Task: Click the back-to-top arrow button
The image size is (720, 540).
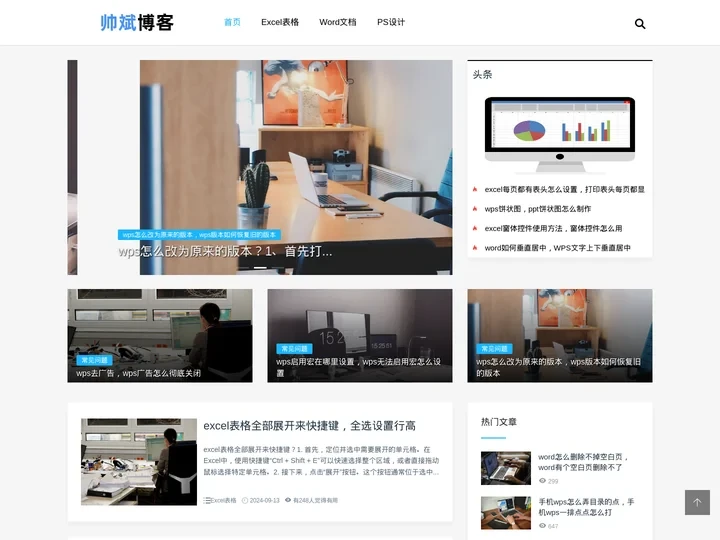Action: [697, 502]
